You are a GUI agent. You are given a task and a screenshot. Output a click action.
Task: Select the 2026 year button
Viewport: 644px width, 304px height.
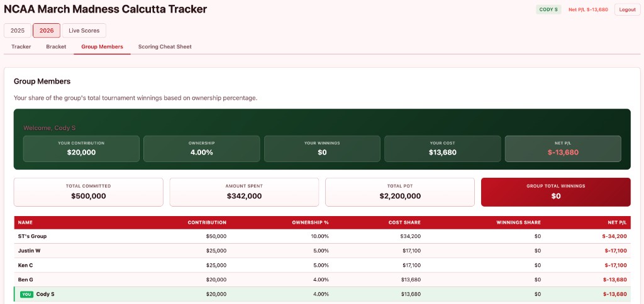(47, 30)
